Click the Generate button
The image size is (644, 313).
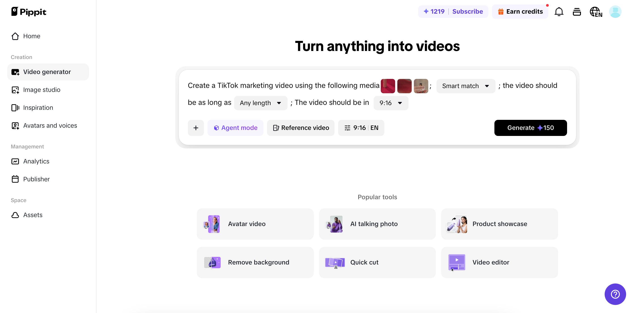[530, 128]
